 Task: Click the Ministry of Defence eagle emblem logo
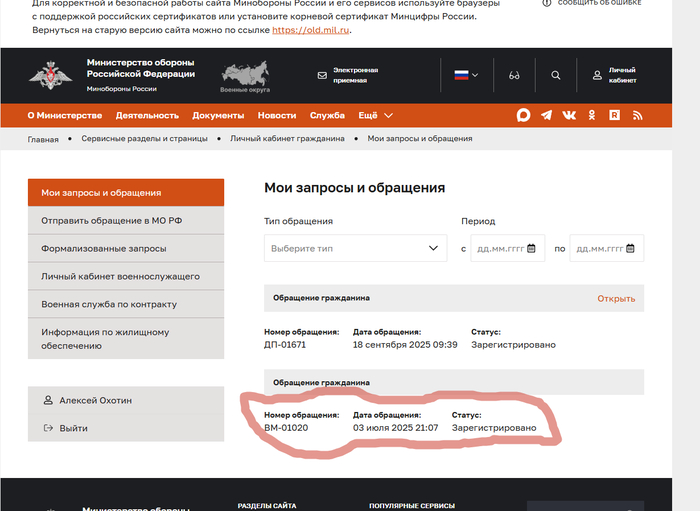tap(43, 75)
